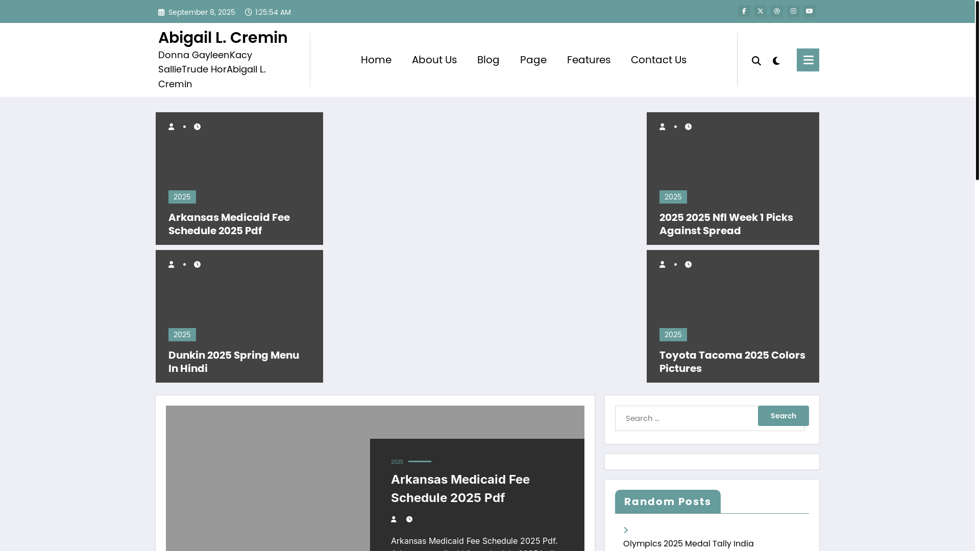
Task: Open featured Arkansas Medicaid Fee Schedule heading
Action: click(x=460, y=489)
